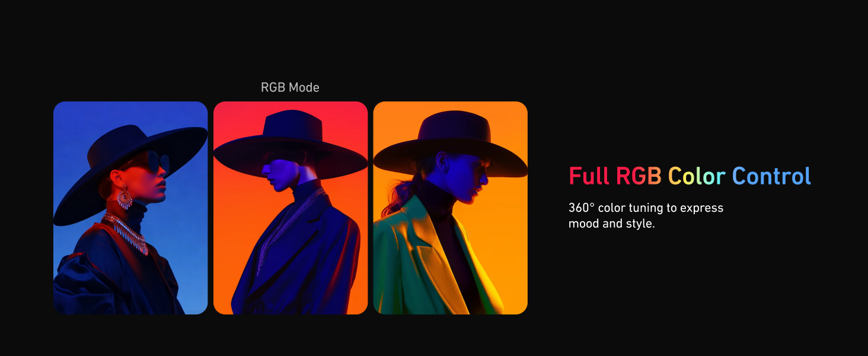The height and width of the screenshot is (356, 868).
Task: Click the RGB Mode label
Action: pyautogui.click(x=290, y=88)
